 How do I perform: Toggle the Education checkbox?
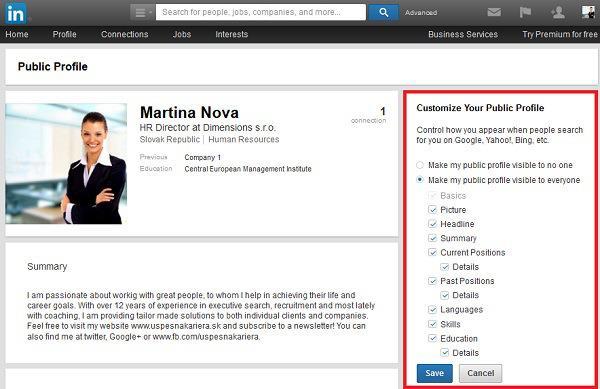point(432,338)
